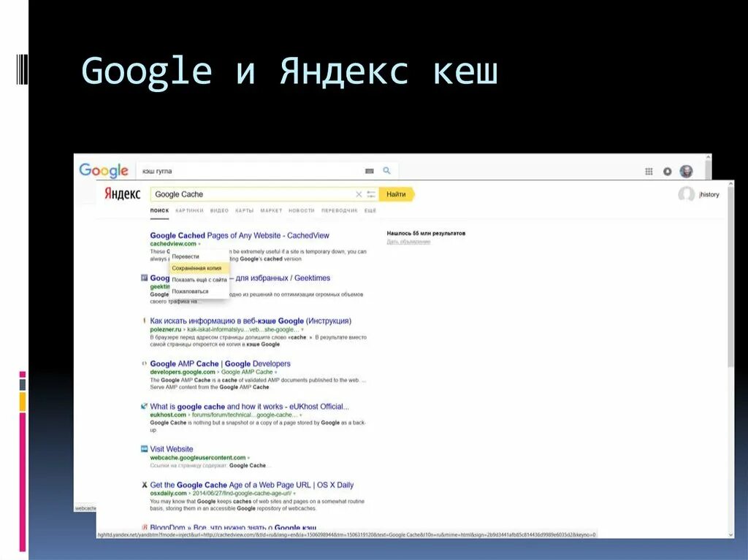Screen dimensions: 748x560
Task: Click the yellow Найти button
Action: [x=396, y=194]
